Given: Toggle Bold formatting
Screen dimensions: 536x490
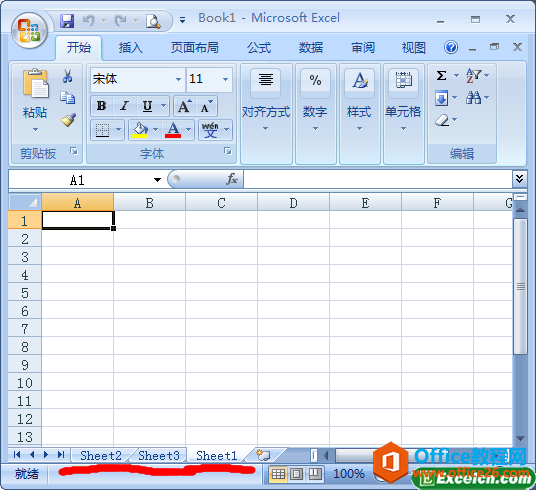Looking at the screenshot, I should 102,106.
